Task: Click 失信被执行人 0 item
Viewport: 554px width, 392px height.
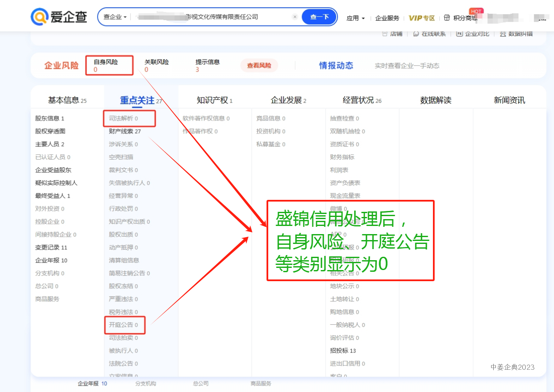Action: pyautogui.click(x=129, y=183)
